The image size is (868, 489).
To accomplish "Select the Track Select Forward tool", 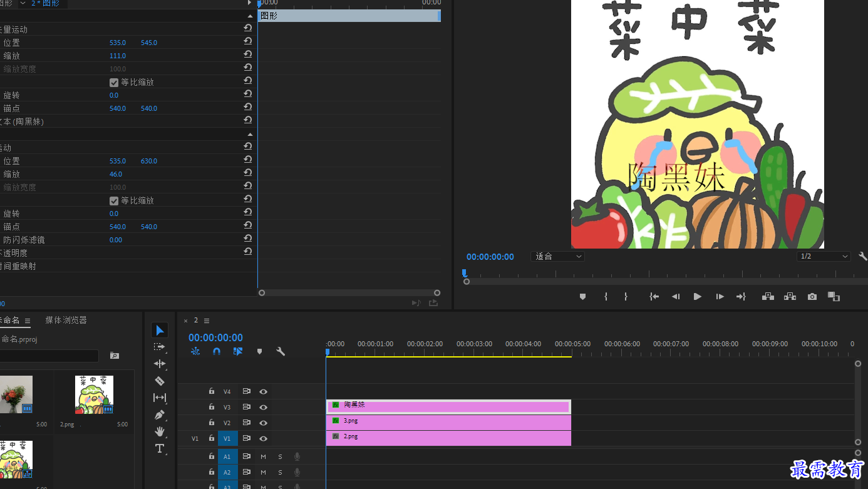I will (160, 347).
